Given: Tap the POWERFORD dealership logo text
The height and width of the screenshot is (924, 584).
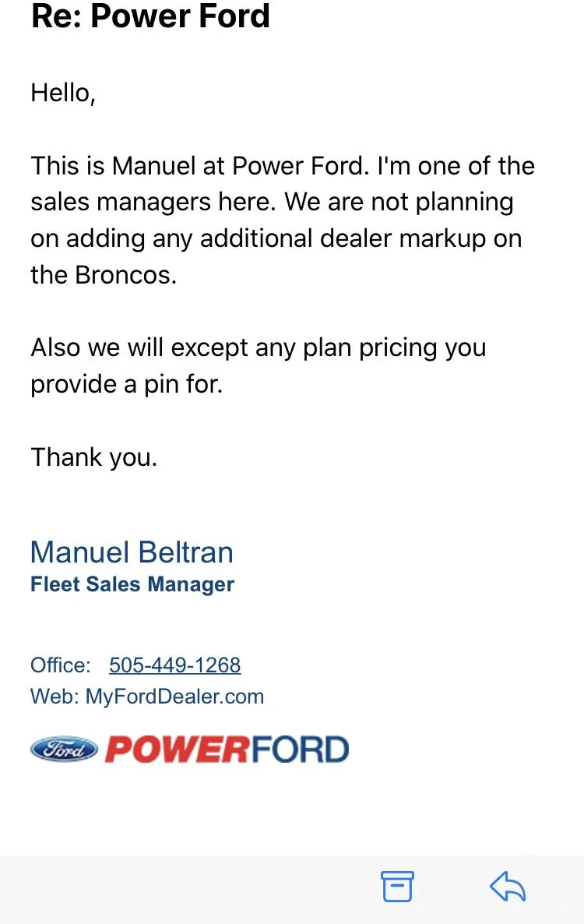Looking at the screenshot, I should (227, 749).
